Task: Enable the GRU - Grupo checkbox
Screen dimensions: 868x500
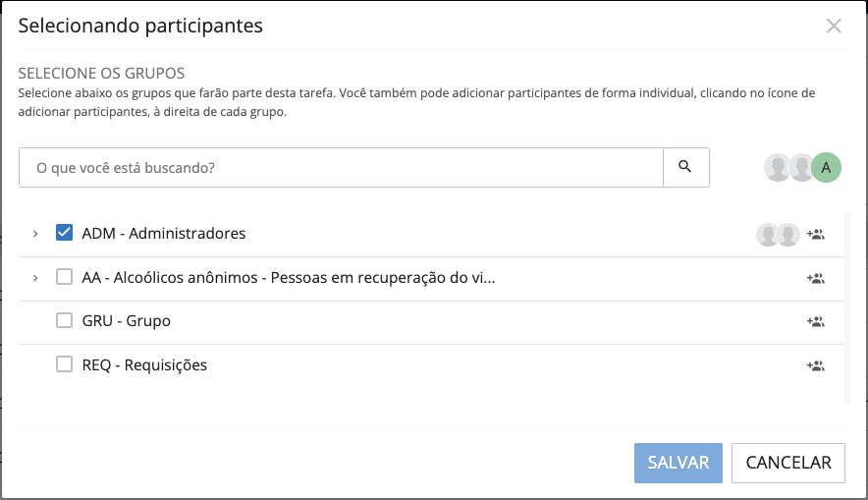Action: click(65, 320)
